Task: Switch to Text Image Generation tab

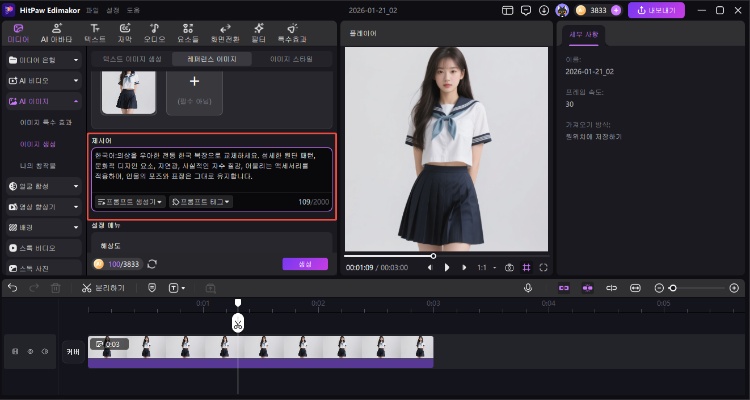Action: (132, 59)
